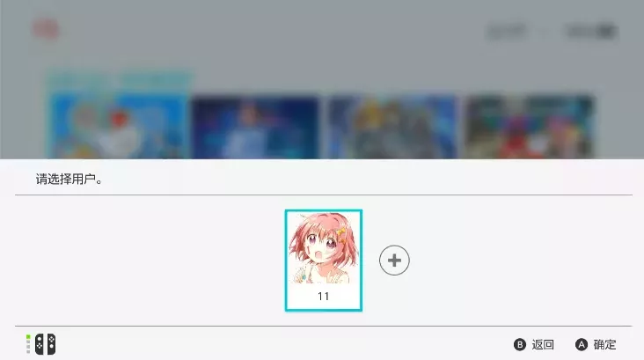Image resolution: width=644 pixels, height=360 pixels.
Task: Click the divider line under 请选择用户
Action: (x=324, y=195)
